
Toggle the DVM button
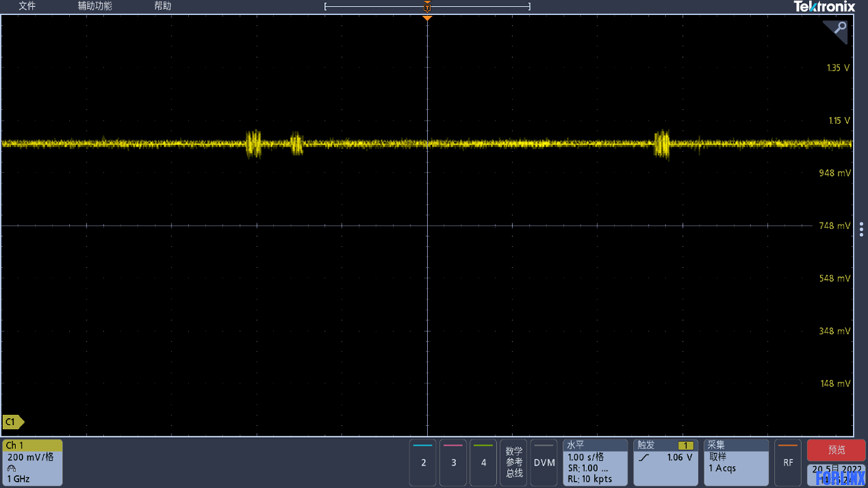point(544,462)
